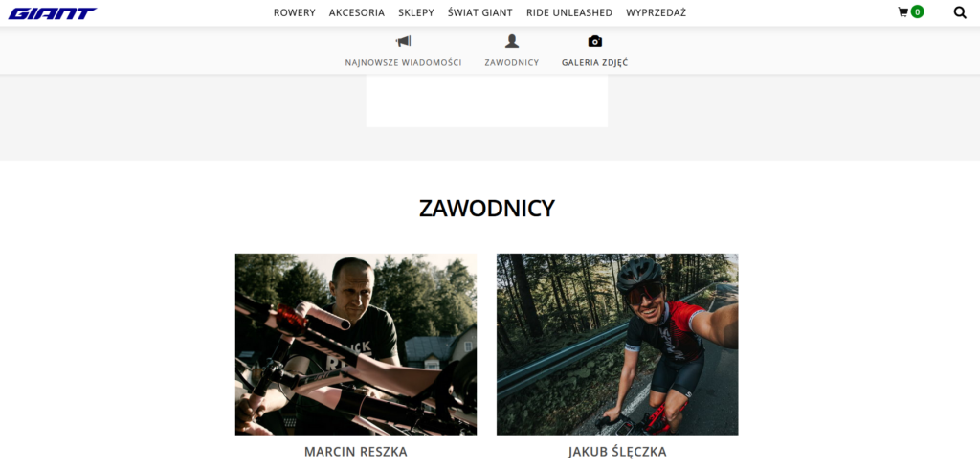Image resolution: width=980 pixels, height=469 pixels.
Task: Open the Akcesoria menu
Action: coord(357,12)
